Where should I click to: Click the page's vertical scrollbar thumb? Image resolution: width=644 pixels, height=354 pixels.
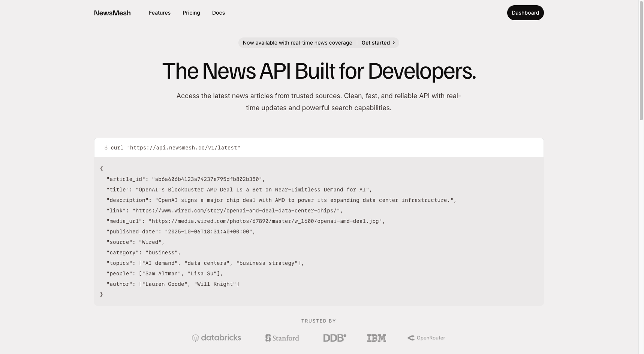click(x=641, y=60)
